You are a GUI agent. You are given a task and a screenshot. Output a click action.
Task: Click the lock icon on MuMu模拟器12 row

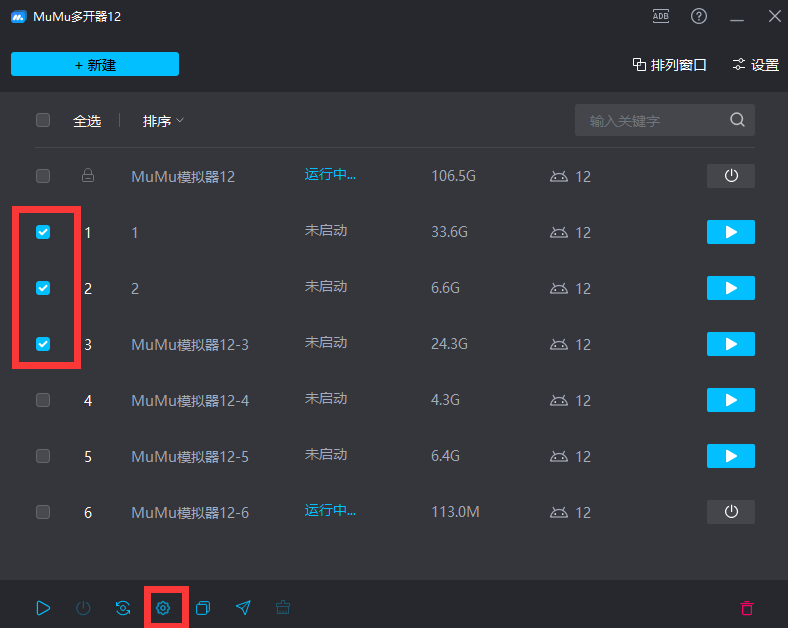click(x=88, y=175)
